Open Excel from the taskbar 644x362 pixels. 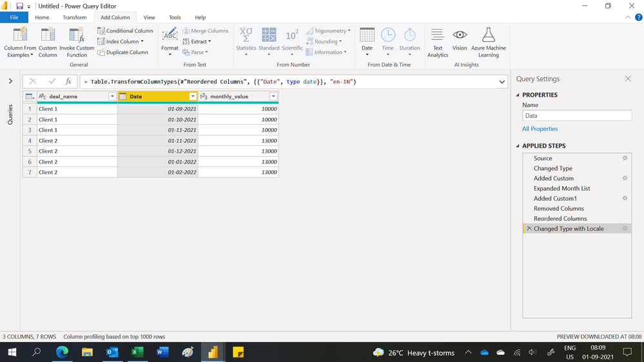pos(137,352)
